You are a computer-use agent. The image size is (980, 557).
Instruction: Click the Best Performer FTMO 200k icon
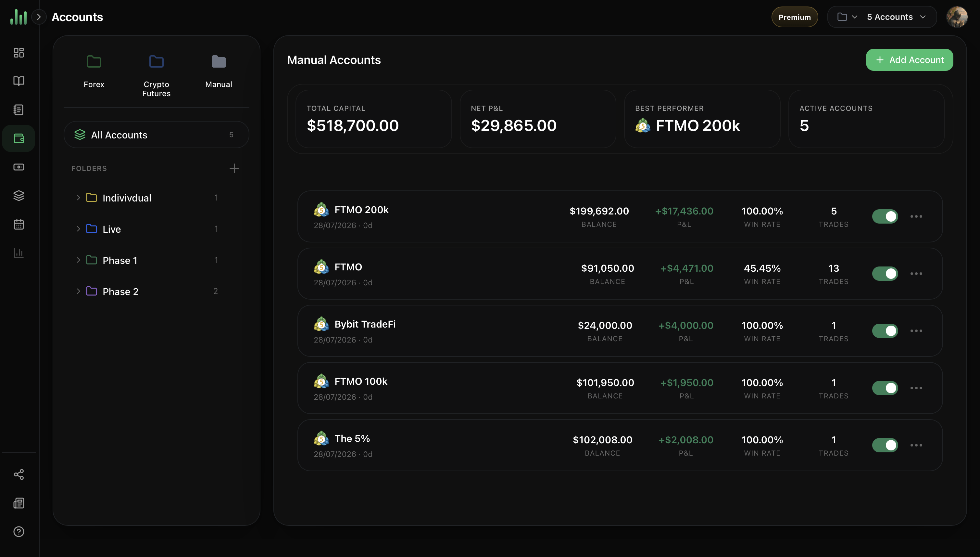(643, 125)
